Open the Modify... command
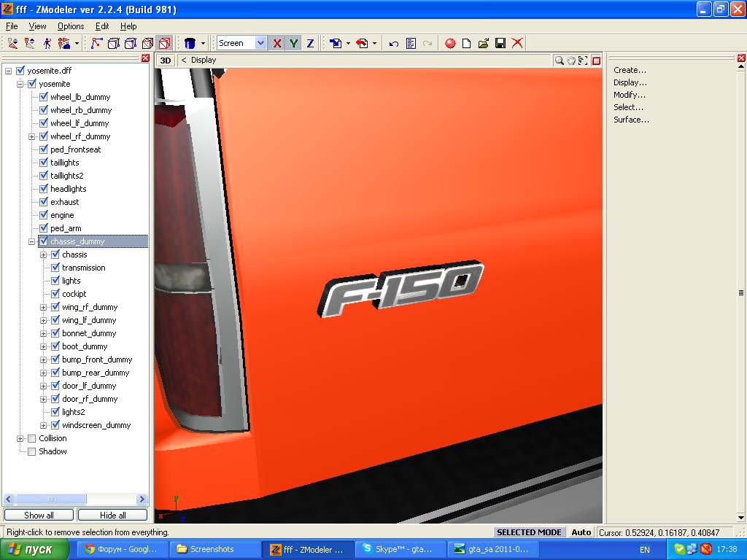This screenshot has width=747, height=560. click(630, 95)
